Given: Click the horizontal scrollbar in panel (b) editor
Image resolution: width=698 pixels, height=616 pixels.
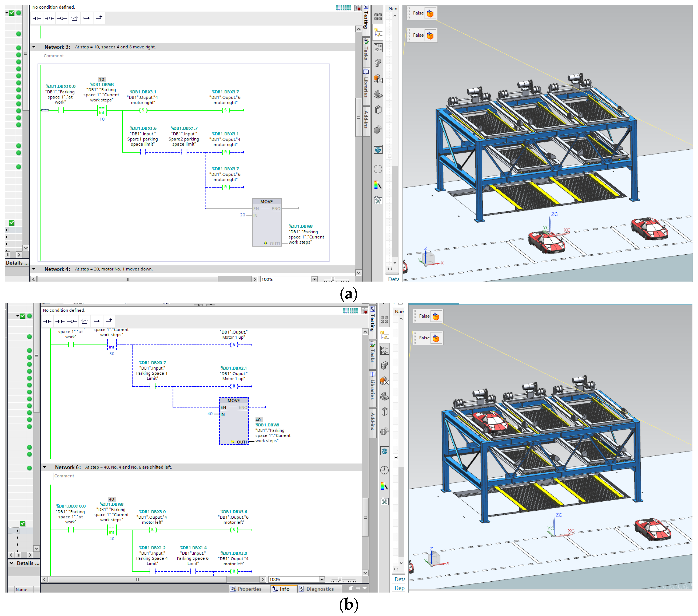Looking at the screenshot, I should click(137, 579).
